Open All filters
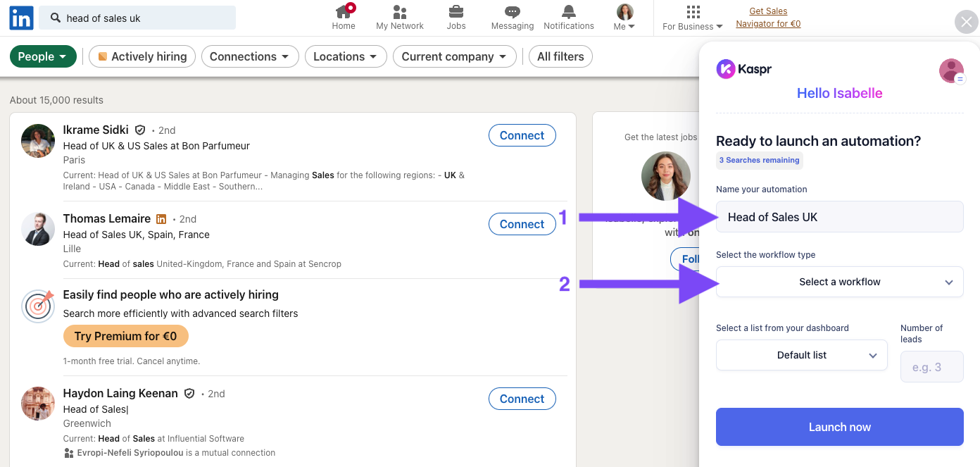Image resolution: width=980 pixels, height=467 pixels. click(x=560, y=56)
